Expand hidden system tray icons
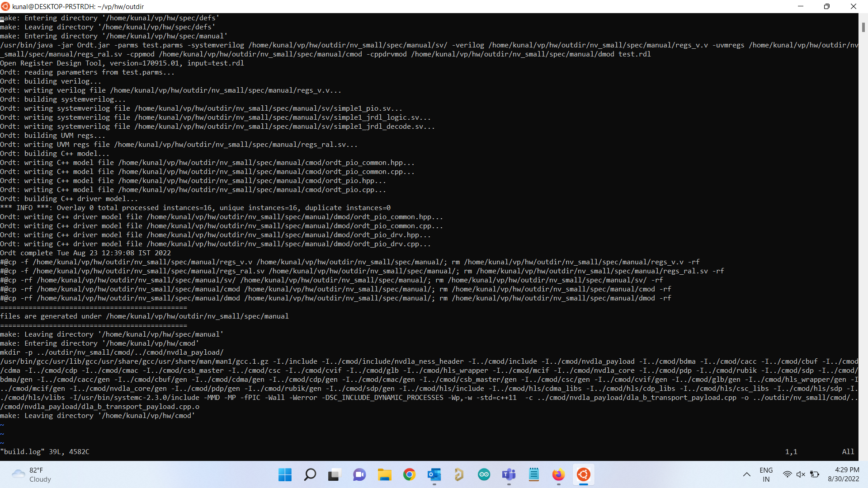Image resolution: width=868 pixels, height=488 pixels. pyautogui.click(x=746, y=474)
